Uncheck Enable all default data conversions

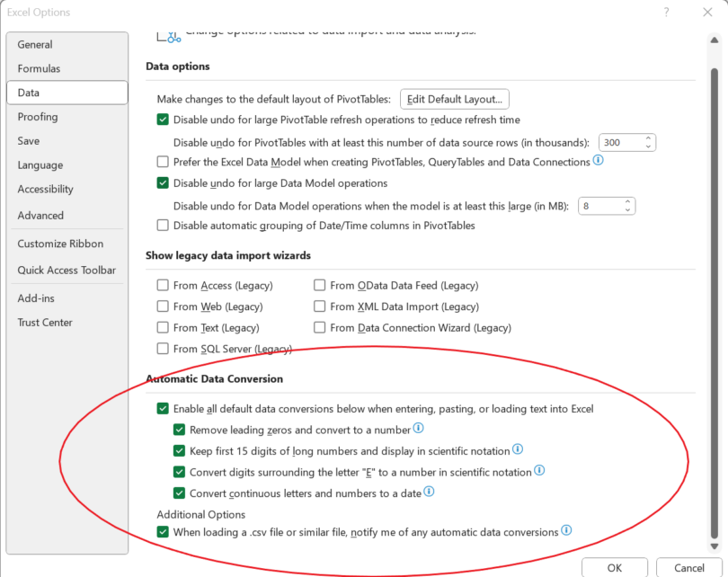tap(163, 408)
